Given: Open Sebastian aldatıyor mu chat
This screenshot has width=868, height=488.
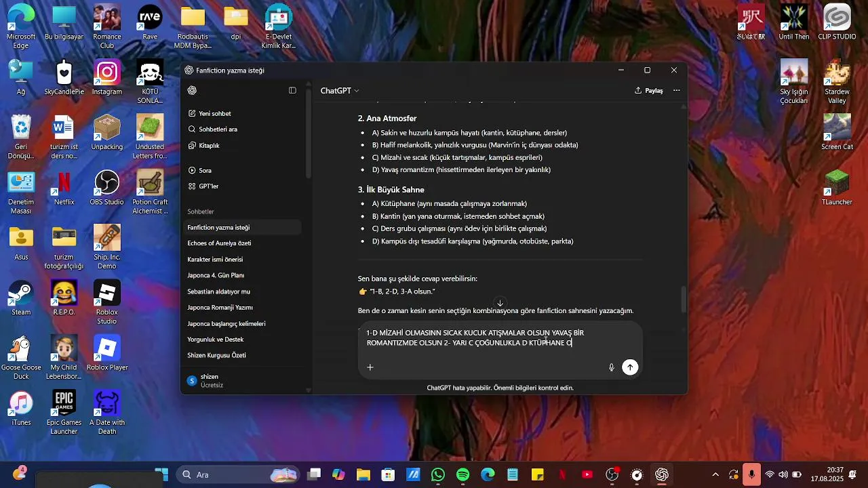Looking at the screenshot, I should tap(243, 291).
